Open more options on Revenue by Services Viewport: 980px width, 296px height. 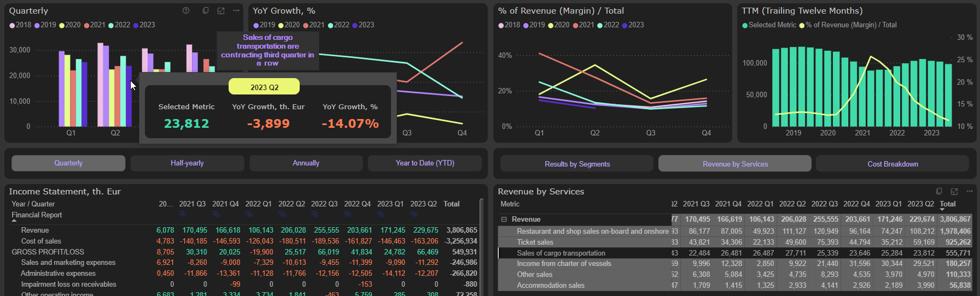[x=970, y=191]
